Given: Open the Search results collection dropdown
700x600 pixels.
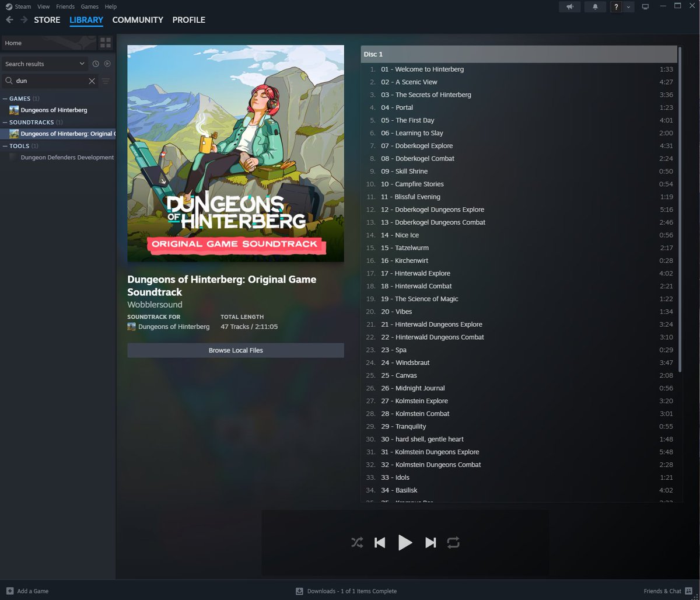Looking at the screenshot, I should click(45, 64).
